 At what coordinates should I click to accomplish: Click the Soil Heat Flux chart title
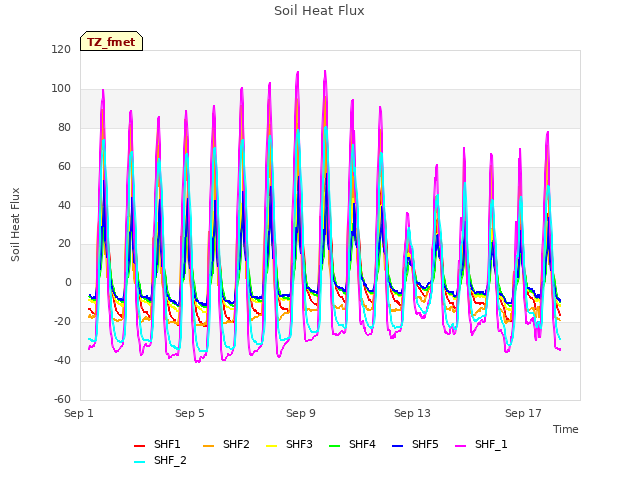pyautogui.click(x=319, y=11)
